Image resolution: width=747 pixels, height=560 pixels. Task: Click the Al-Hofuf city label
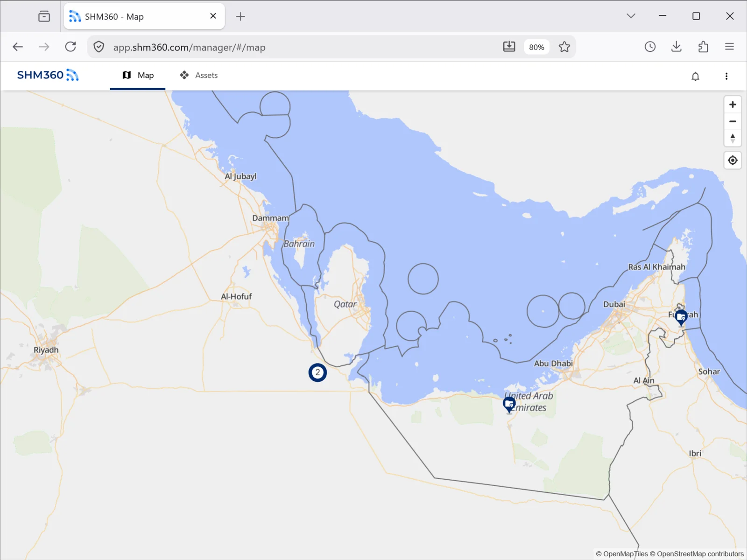[236, 296]
